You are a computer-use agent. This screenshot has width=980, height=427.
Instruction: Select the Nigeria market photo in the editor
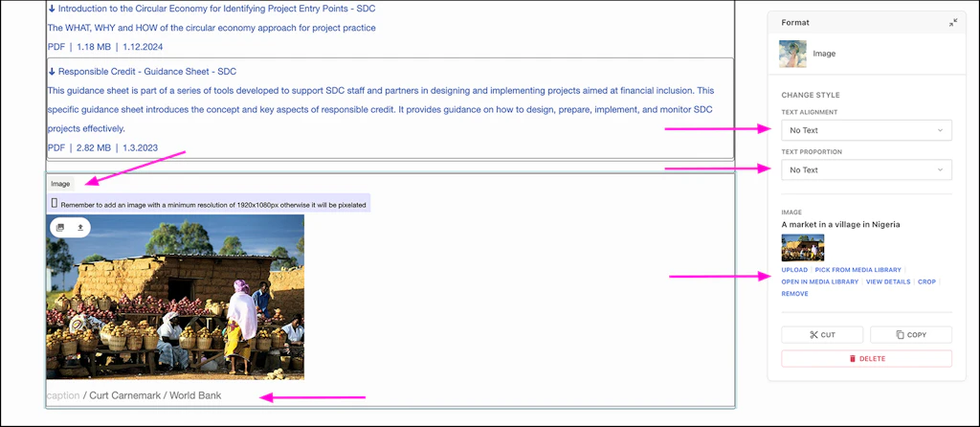pyautogui.click(x=175, y=297)
